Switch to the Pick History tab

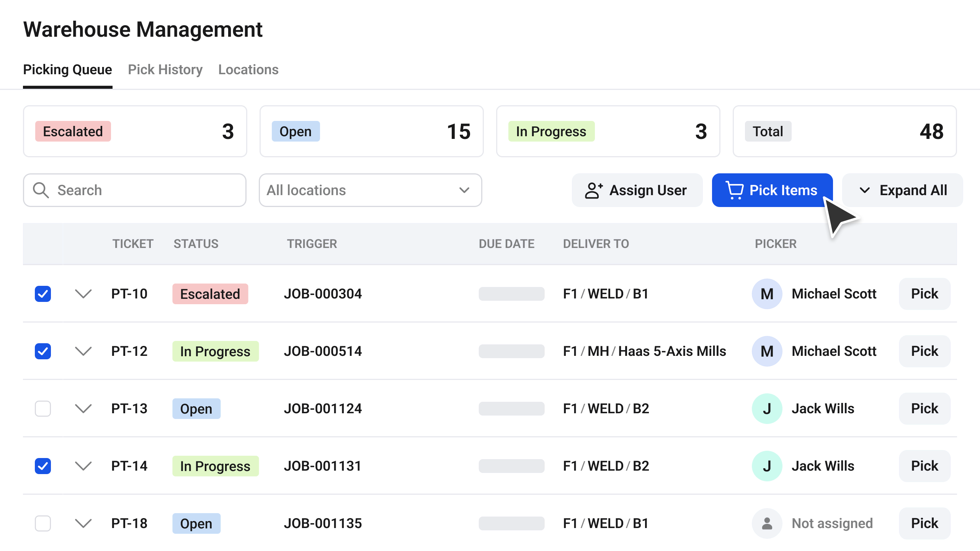[x=165, y=70]
